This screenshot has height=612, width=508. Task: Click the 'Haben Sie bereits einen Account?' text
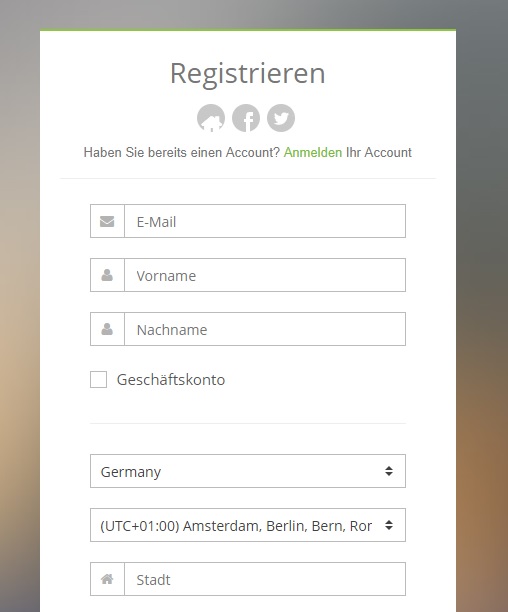[x=182, y=152]
